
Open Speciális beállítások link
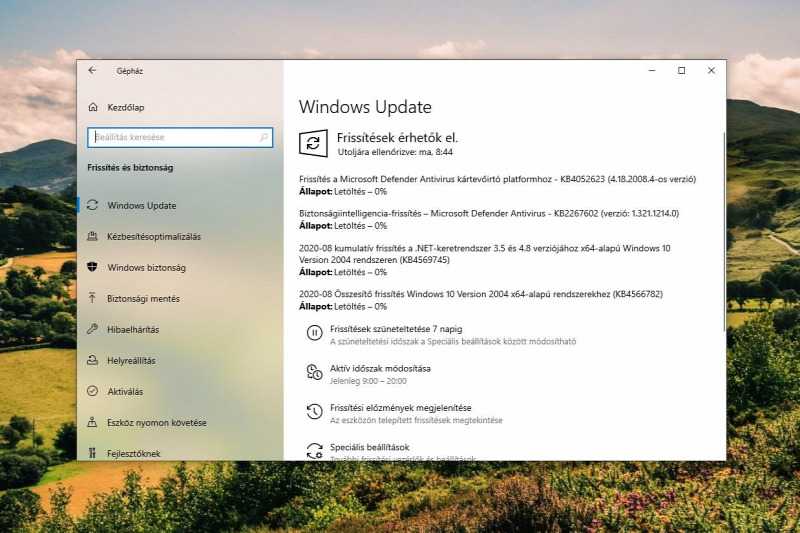click(x=369, y=447)
